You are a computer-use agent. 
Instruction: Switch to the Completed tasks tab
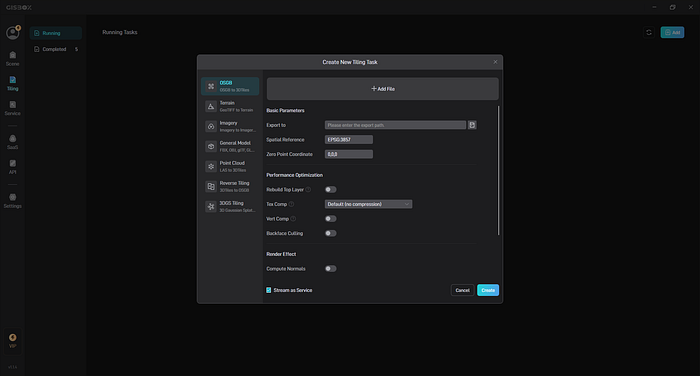55,49
